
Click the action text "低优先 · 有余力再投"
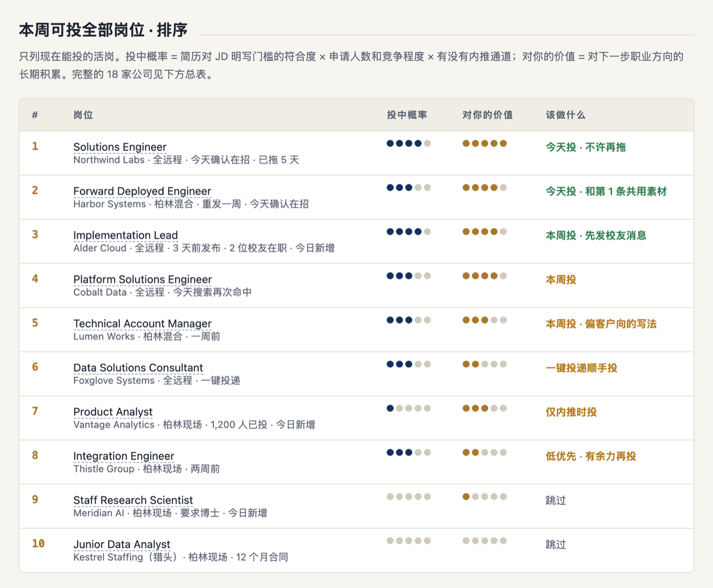(591, 456)
